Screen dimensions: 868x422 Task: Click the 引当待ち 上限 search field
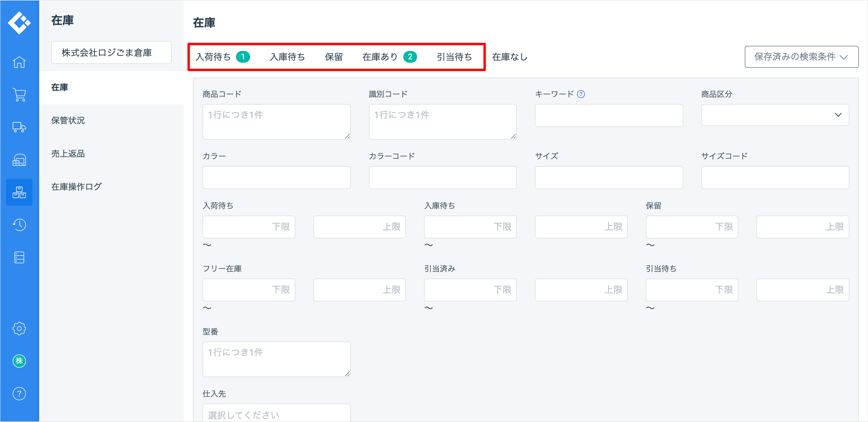tap(803, 290)
